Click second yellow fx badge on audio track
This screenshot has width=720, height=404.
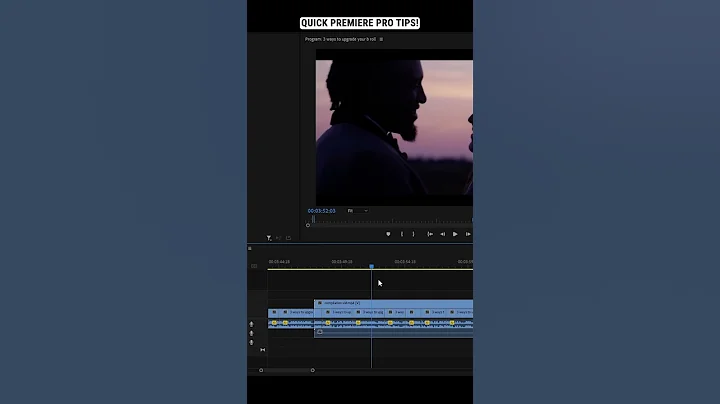click(285, 323)
